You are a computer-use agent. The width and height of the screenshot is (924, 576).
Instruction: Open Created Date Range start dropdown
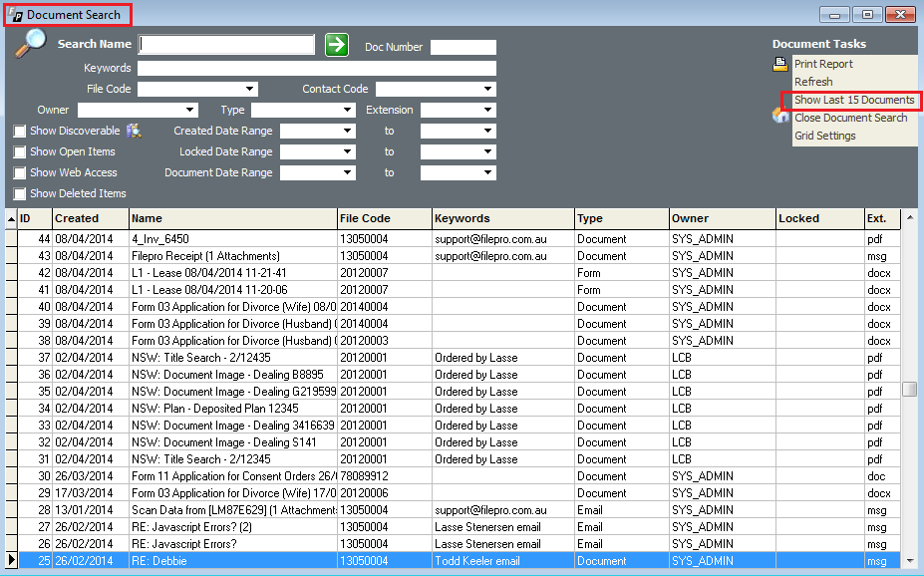pos(347,131)
